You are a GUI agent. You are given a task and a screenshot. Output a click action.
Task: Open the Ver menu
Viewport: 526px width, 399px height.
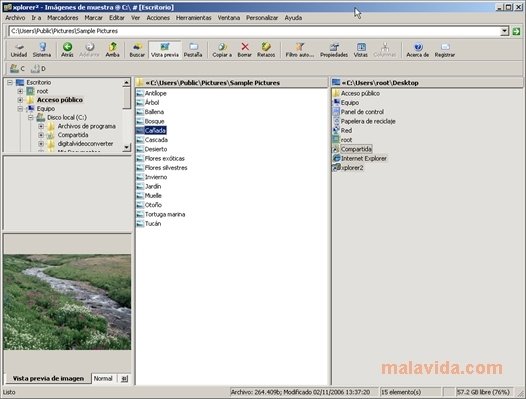(136, 18)
